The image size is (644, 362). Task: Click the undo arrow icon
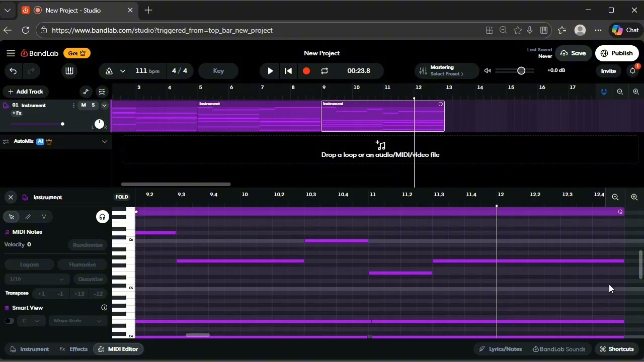point(13,71)
